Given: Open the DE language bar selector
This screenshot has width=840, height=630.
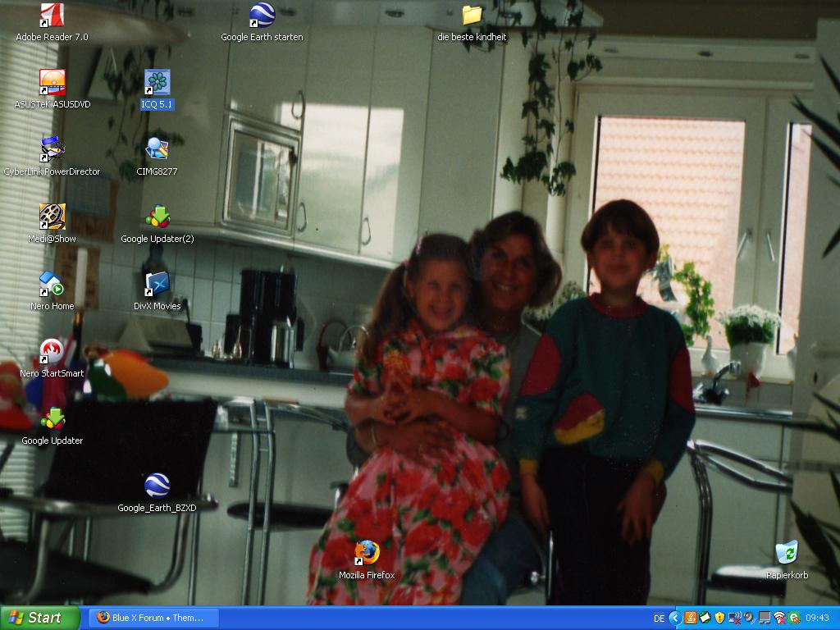Looking at the screenshot, I should 659,619.
